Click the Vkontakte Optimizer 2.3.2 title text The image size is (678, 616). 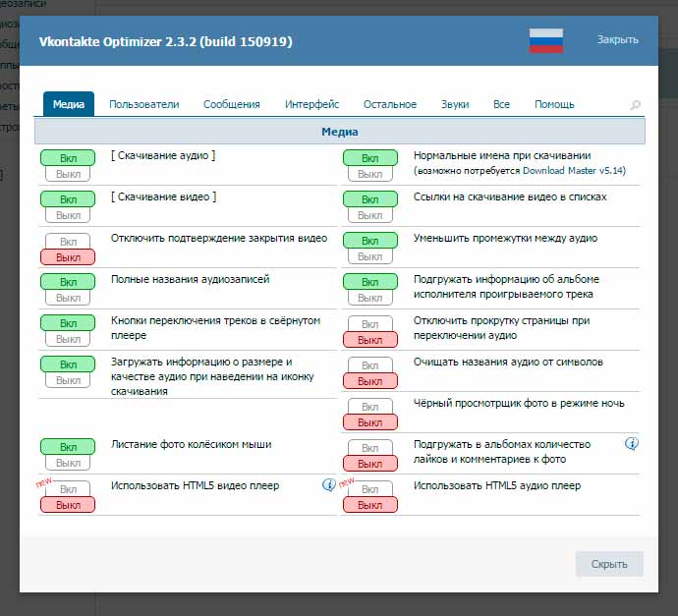tap(166, 41)
